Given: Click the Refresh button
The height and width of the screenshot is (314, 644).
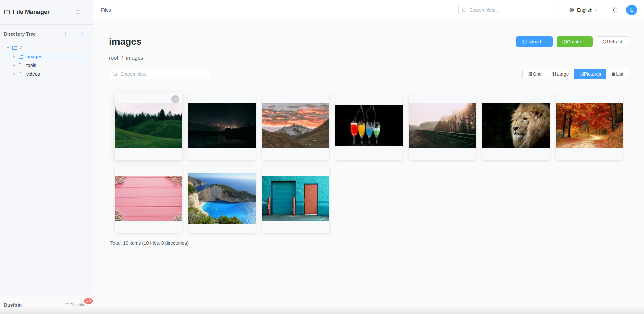Looking at the screenshot, I should pos(612,42).
